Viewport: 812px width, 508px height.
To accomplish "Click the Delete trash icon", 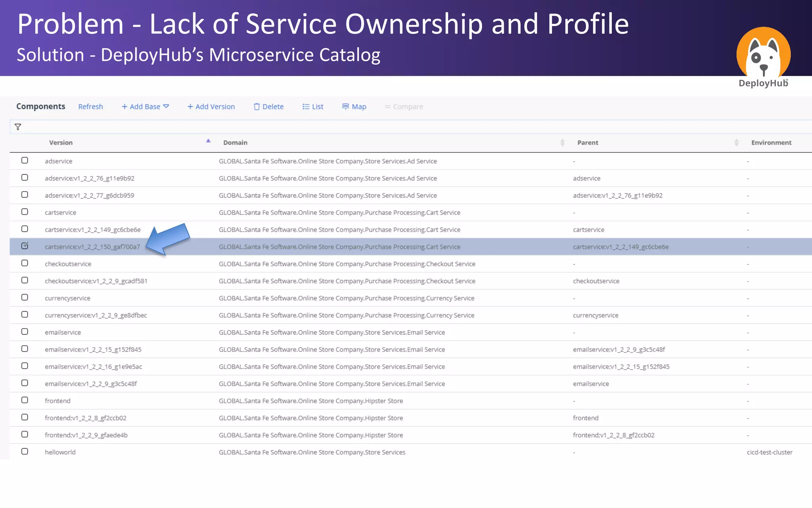I will [257, 107].
